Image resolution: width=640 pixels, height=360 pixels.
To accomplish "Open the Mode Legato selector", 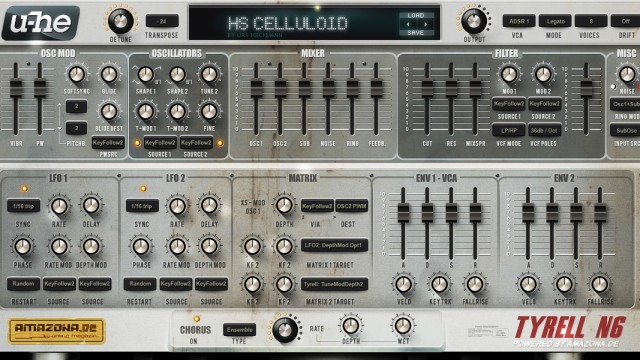I will pyautogui.click(x=556, y=21).
